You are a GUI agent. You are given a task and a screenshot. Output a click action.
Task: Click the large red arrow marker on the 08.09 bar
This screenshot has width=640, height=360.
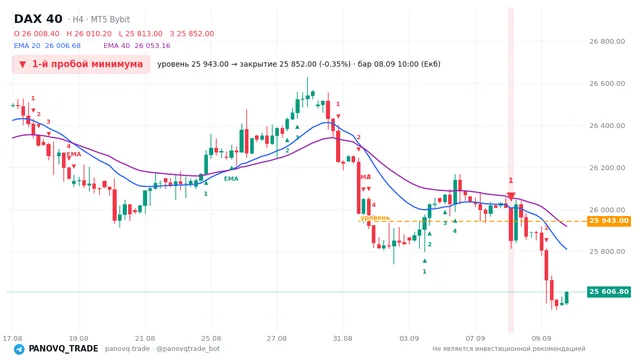pos(511,196)
